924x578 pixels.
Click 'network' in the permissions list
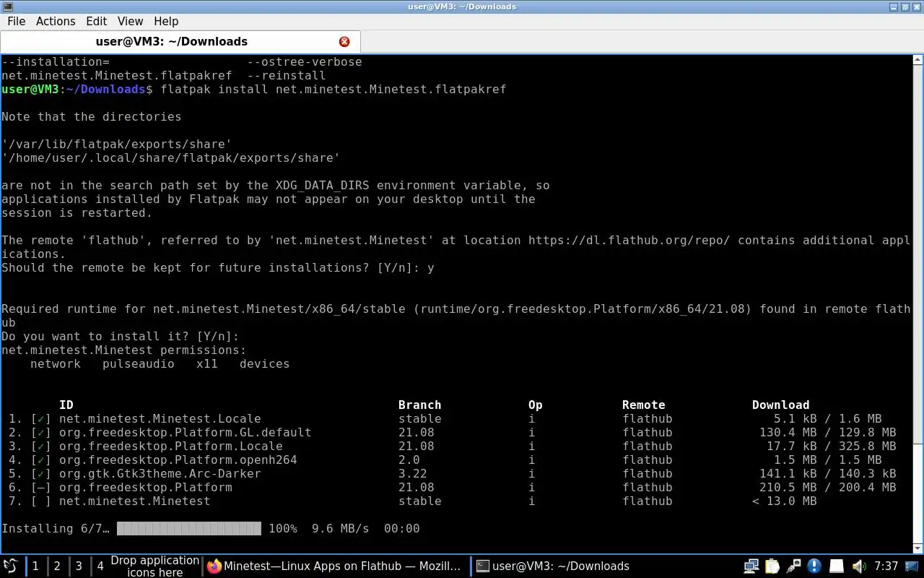[56, 363]
